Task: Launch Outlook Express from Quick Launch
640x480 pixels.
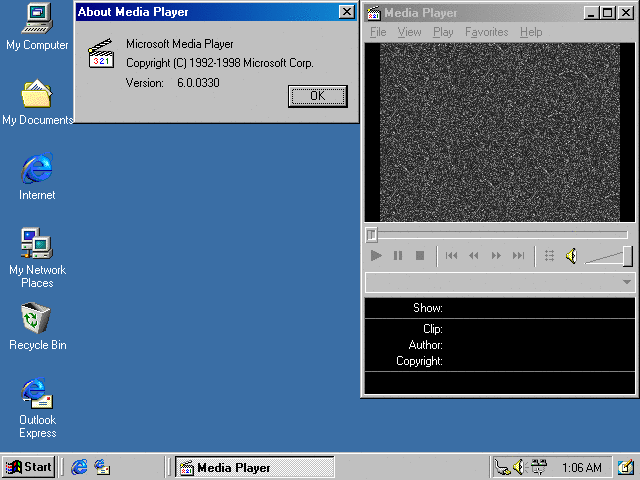Action: [x=102, y=467]
